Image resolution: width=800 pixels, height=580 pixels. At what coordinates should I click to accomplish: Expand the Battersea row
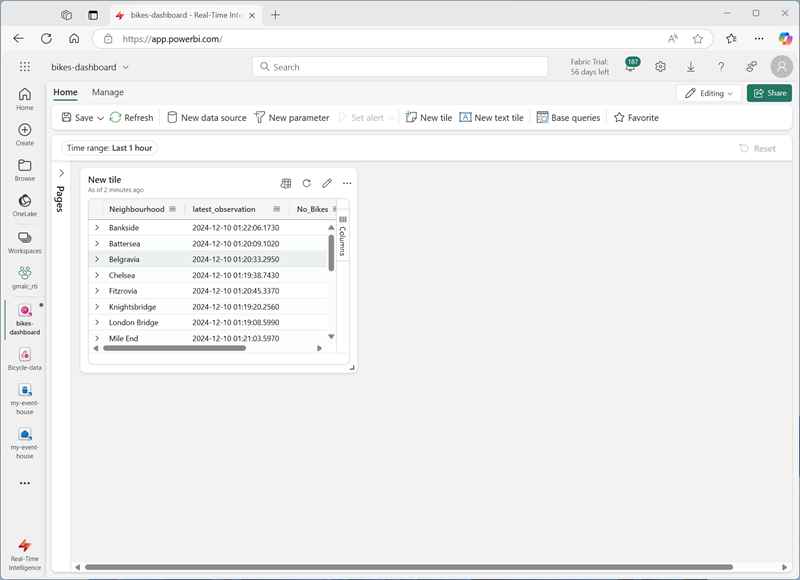point(97,243)
